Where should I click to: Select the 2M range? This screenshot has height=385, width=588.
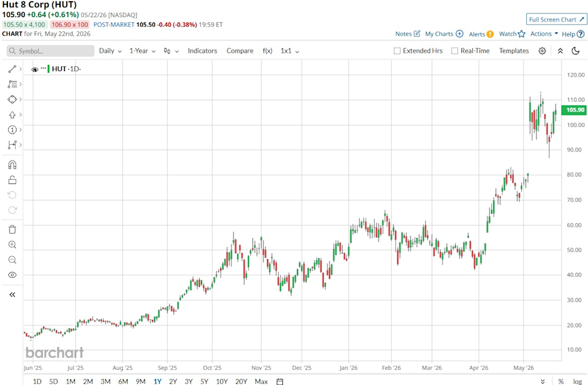pos(88,381)
